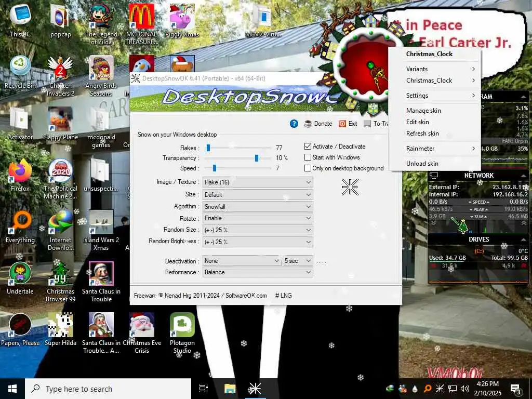
Task: Click Exit in DesktopSnowOK toolbar
Action: tap(348, 124)
